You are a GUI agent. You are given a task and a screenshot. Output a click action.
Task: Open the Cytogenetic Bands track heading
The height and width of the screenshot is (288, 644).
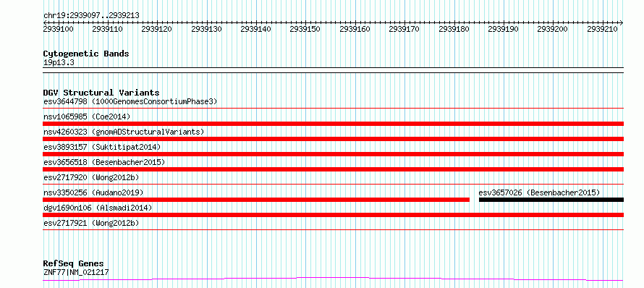[x=86, y=54]
